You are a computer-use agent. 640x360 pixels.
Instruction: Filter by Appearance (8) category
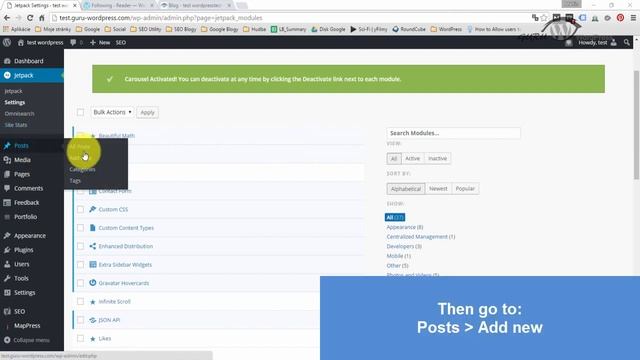(x=405, y=227)
